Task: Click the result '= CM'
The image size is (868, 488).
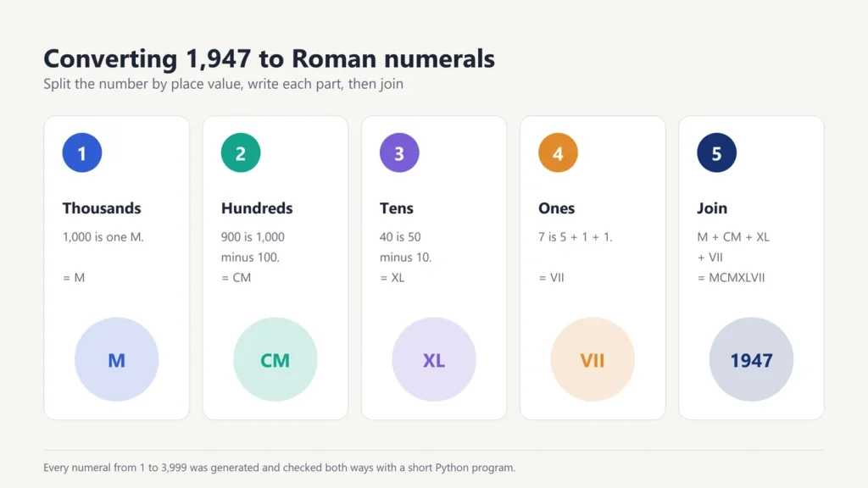Action: [236, 278]
